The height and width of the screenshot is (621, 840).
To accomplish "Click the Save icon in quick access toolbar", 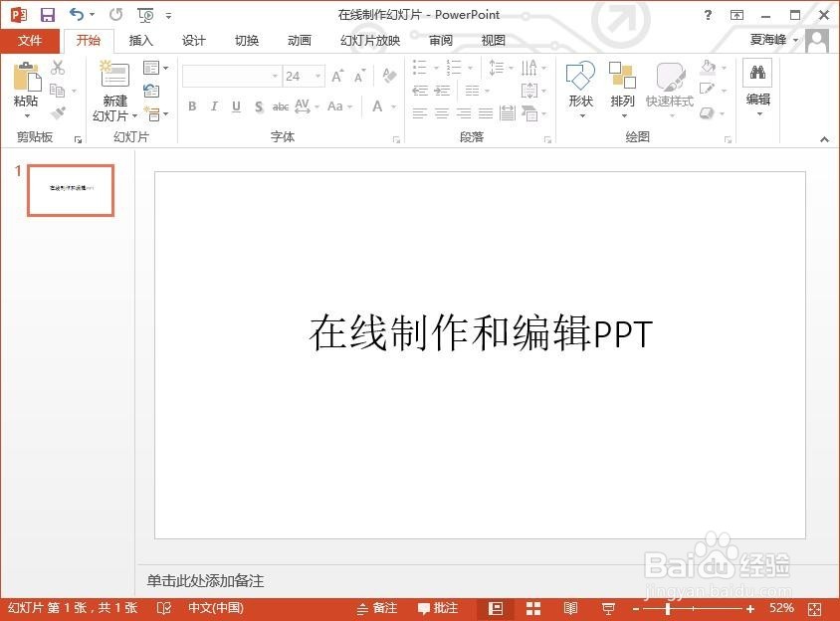I will (x=48, y=15).
